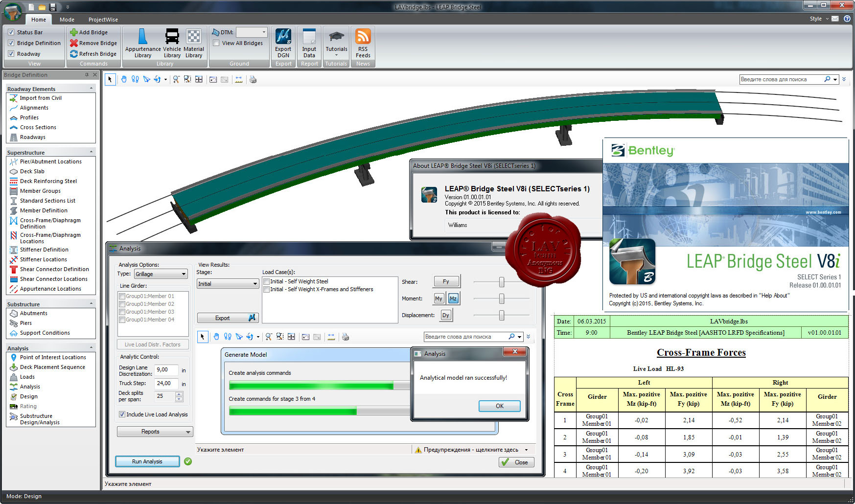Click Refresh Bridge command
The width and height of the screenshot is (855, 504).
(93, 54)
